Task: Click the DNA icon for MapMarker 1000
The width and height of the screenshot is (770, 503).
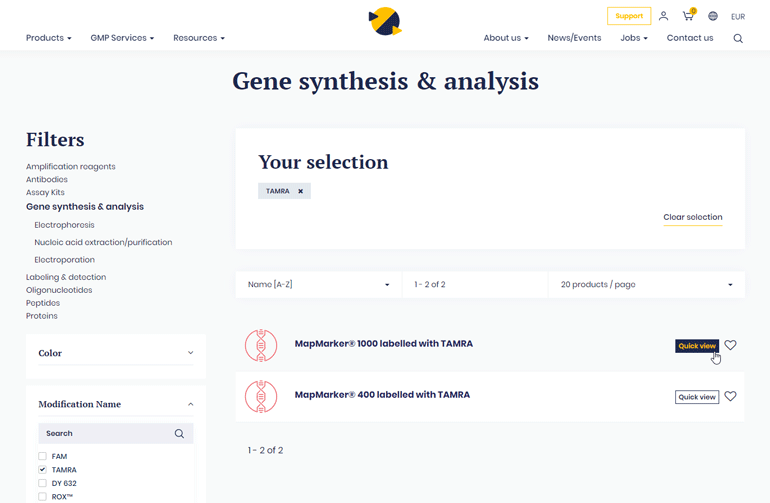Action: pyautogui.click(x=261, y=345)
